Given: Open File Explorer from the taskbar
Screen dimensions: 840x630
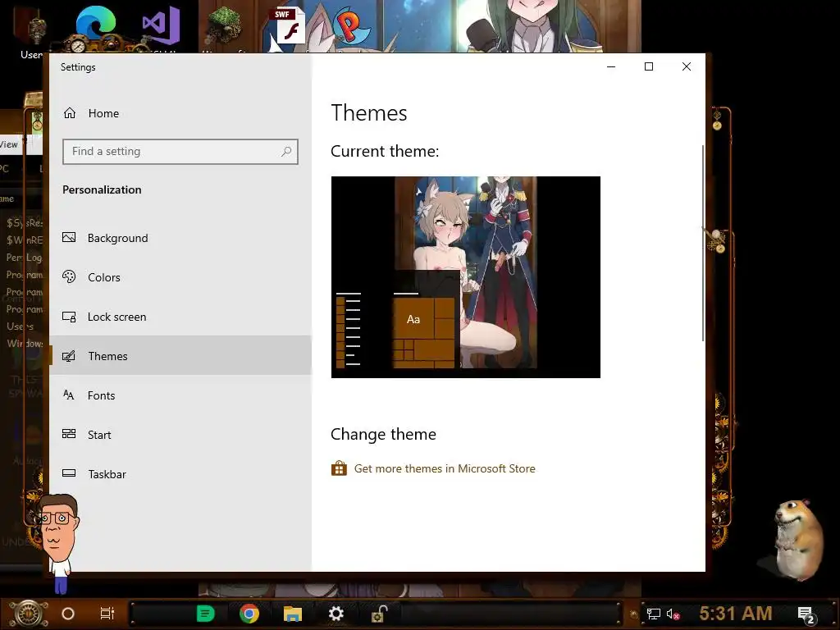Looking at the screenshot, I should point(293,614).
